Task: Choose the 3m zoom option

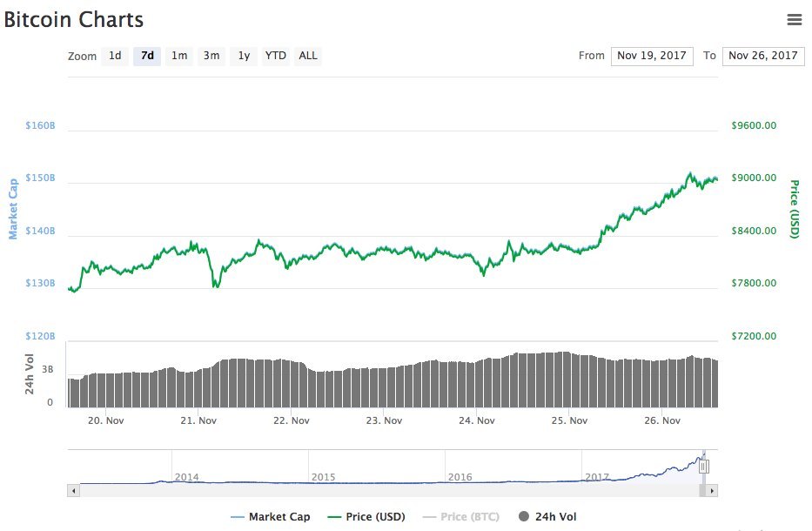Action: click(211, 56)
